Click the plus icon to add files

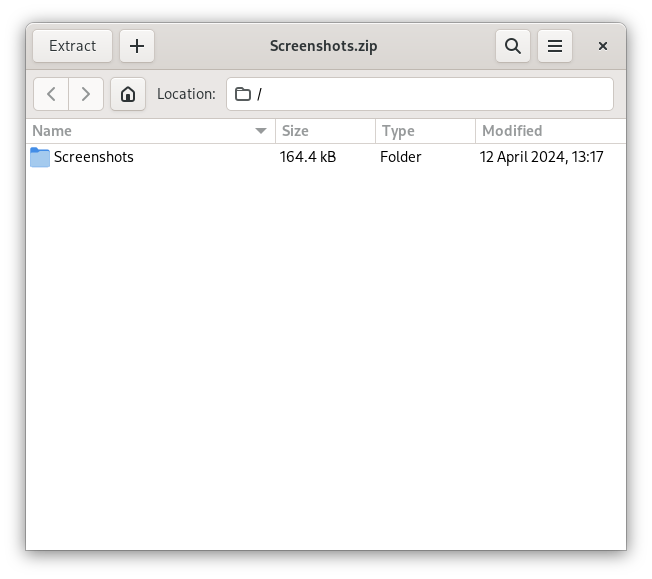[x=137, y=46]
